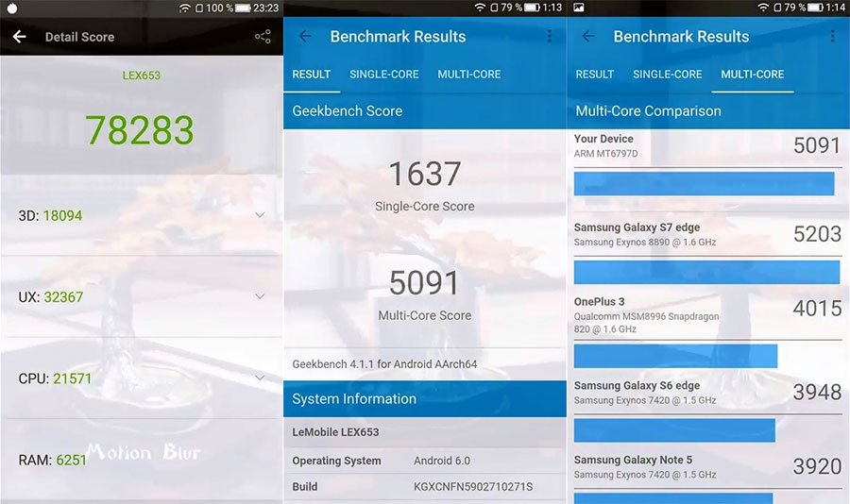Tap clock showing 23:23
The height and width of the screenshot is (504, 850).
click(x=265, y=8)
